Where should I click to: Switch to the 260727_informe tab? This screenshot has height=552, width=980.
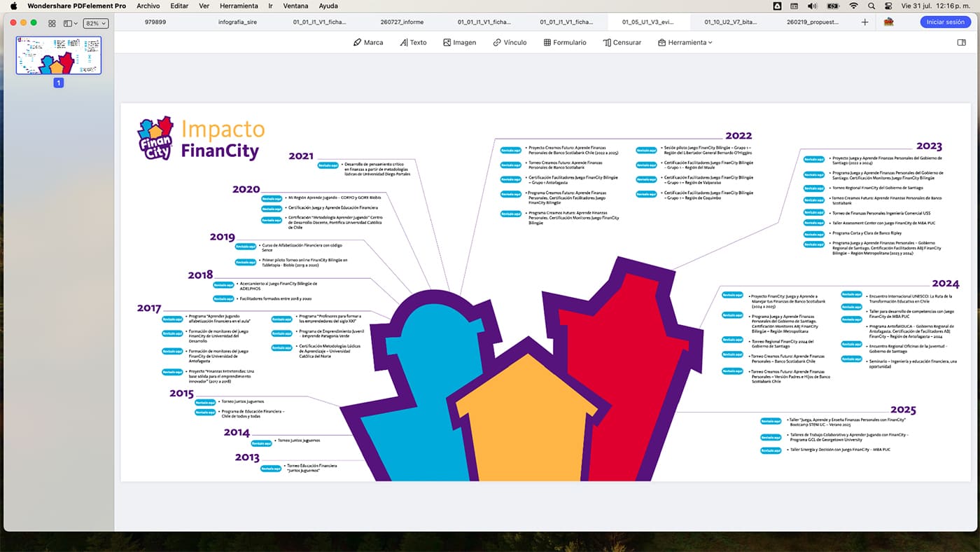[402, 22]
